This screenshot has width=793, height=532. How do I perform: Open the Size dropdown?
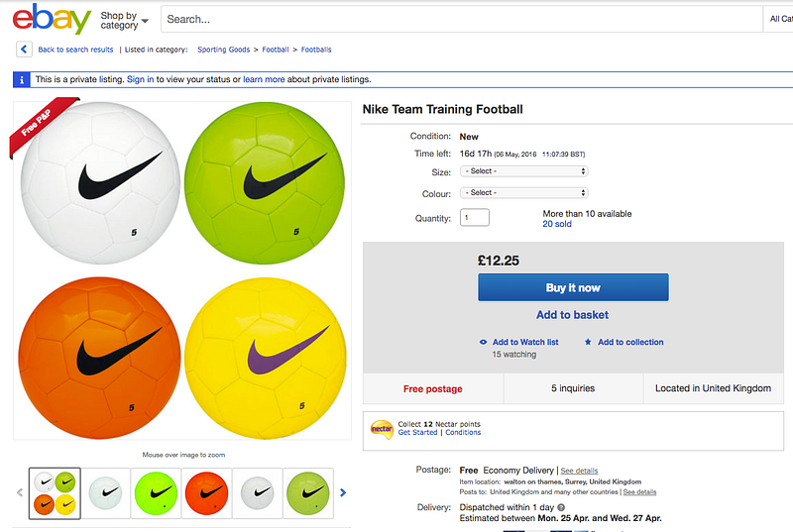(x=523, y=170)
